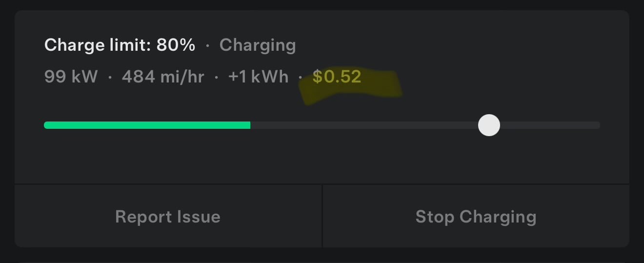Tap the Stop Charging button
This screenshot has height=263, width=644.
pyautogui.click(x=476, y=216)
